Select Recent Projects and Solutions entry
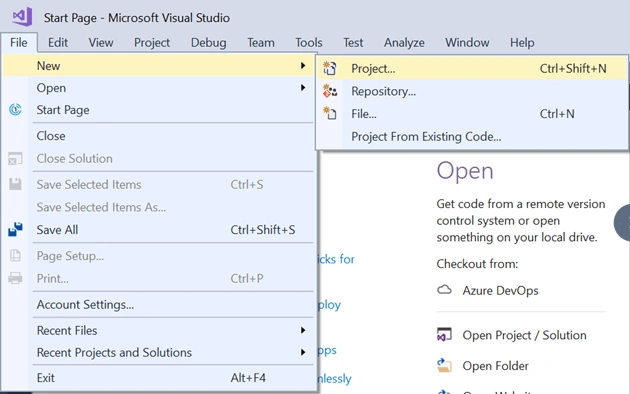The width and height of the screenshot is (630, 394). [159, 352]
